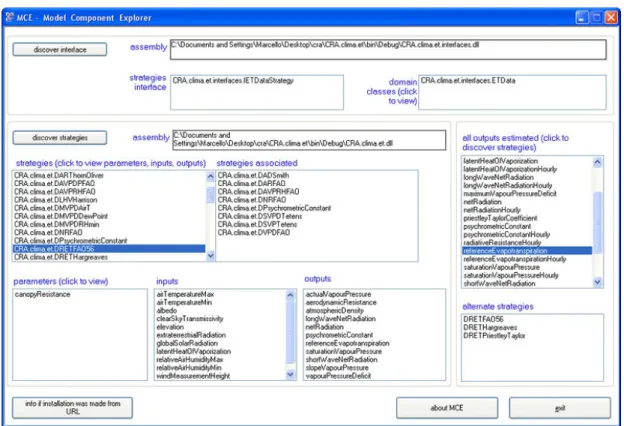
Task: Select CRA.clima.et.interfaces.IETDataStrategy entry
Action: [233, 80]
